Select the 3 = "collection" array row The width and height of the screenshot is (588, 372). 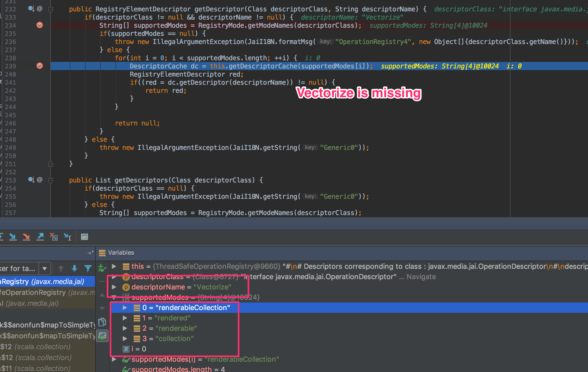coord(349,339)
